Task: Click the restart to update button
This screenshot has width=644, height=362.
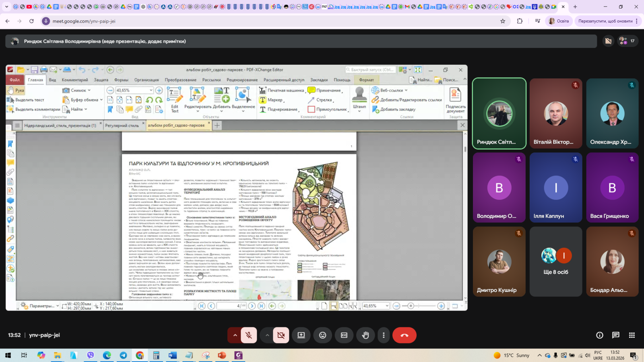Action: click(605, 21)
